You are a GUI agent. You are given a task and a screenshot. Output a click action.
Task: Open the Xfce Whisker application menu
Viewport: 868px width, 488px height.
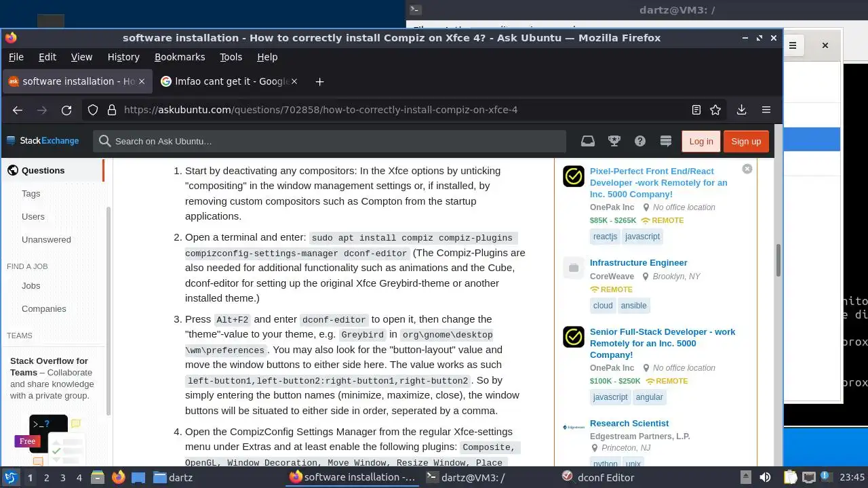10,477
